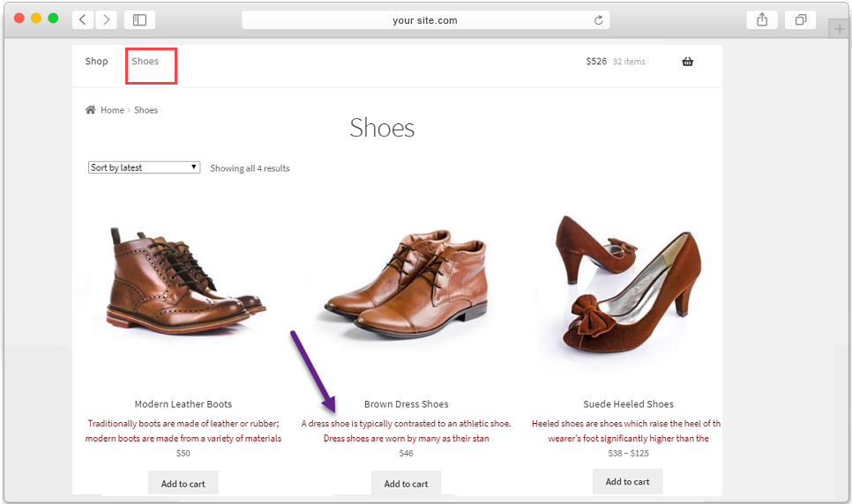This screenshot has height=504, width=852.
Task: Open the Shoes menu item
Action: [x=145, y=62]
